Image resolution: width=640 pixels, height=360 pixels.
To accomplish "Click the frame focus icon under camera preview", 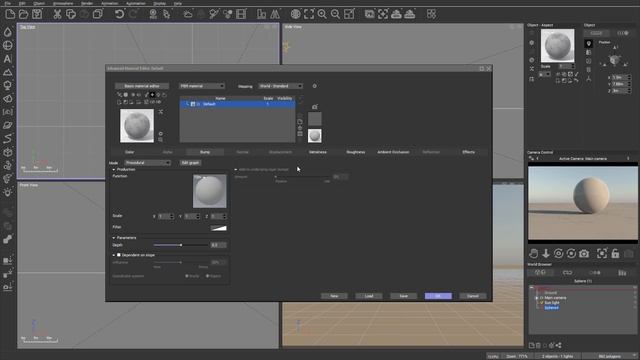I will click(x=602, y=253).
